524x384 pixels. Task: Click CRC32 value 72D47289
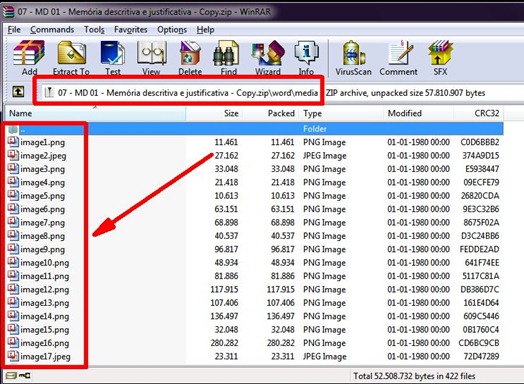click(x=481, y=356)
